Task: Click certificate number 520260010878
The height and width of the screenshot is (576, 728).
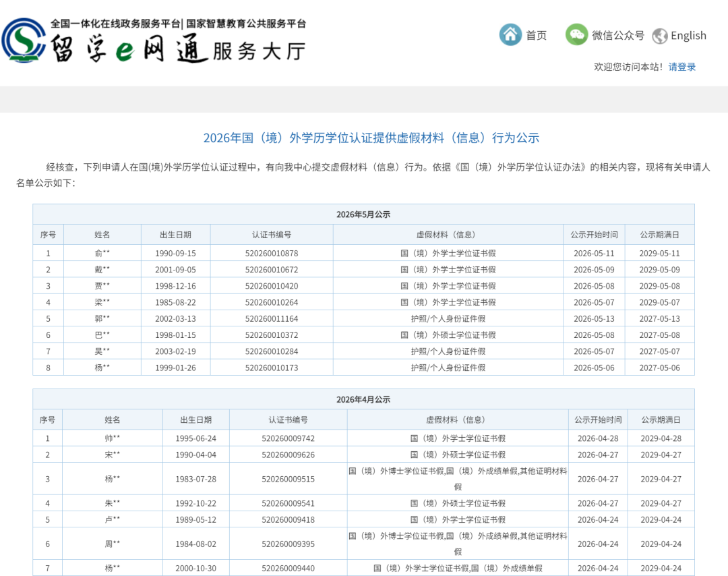Action: pyautogui.click(x=272, y=254)
